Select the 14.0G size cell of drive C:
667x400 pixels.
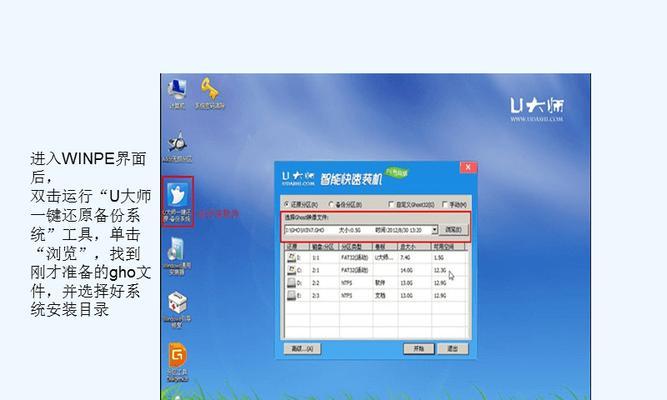point(406,270)
